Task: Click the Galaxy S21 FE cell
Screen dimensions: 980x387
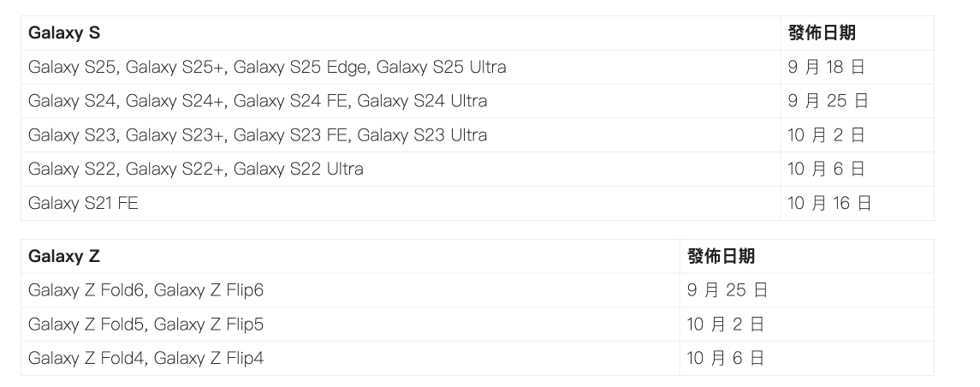Action: tap(83, 204)
